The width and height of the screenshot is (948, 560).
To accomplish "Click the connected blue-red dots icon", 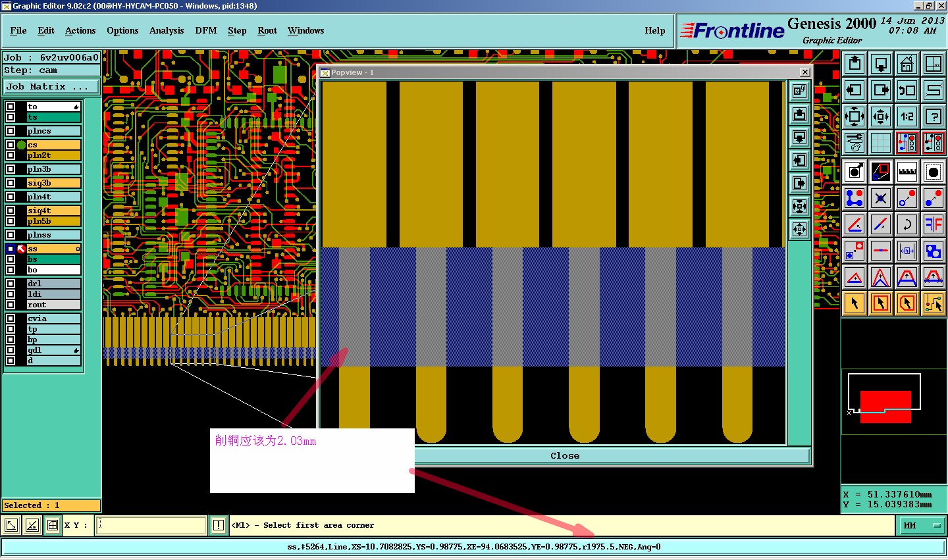I will tap(855, 198).
